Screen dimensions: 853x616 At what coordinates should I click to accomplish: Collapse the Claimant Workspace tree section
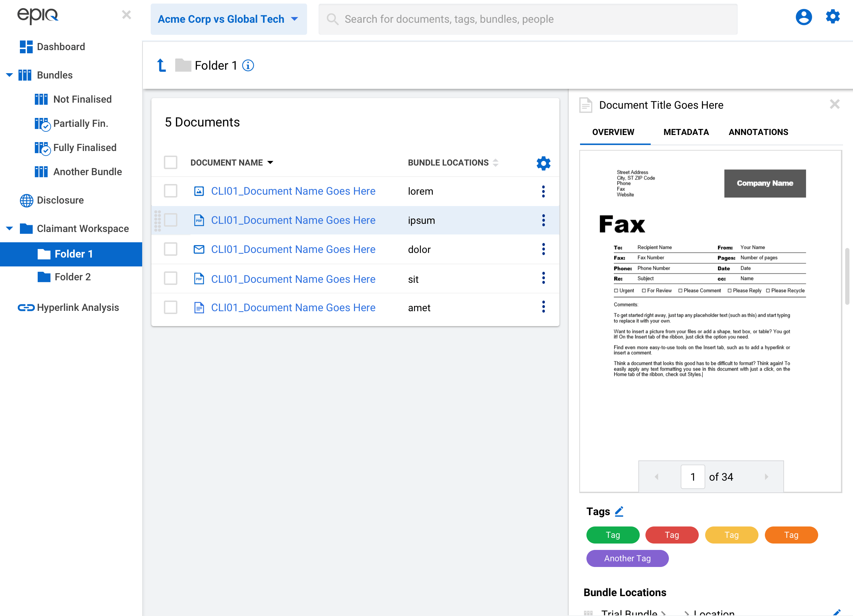click(9, 228)
